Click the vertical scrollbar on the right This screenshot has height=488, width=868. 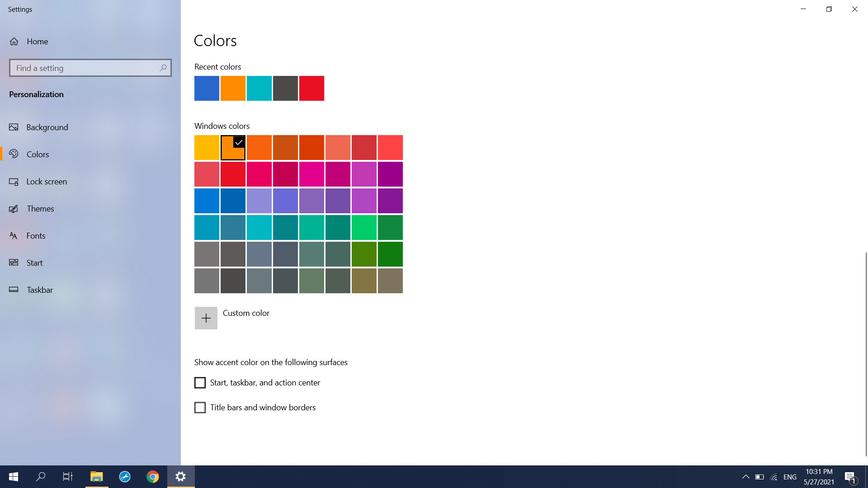(866, 354)
